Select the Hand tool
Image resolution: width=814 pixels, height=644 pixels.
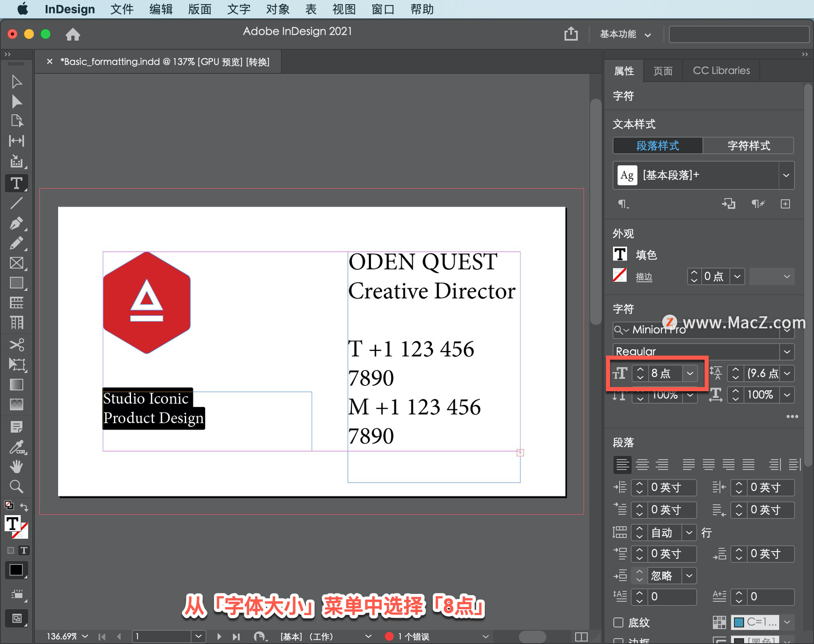click(x=16, y=466)
